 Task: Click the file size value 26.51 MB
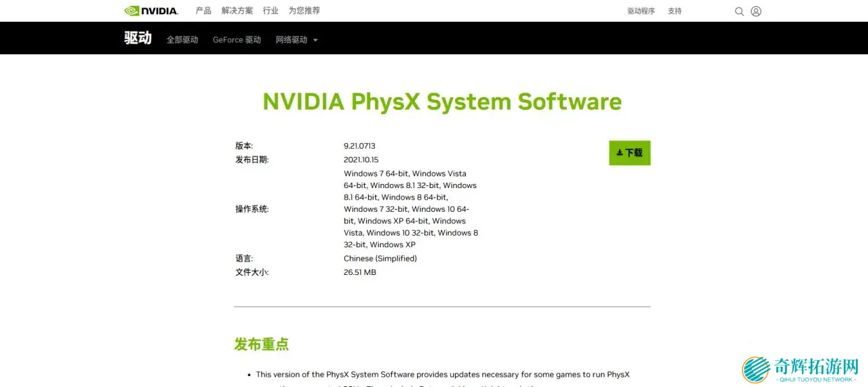point(359,272)
